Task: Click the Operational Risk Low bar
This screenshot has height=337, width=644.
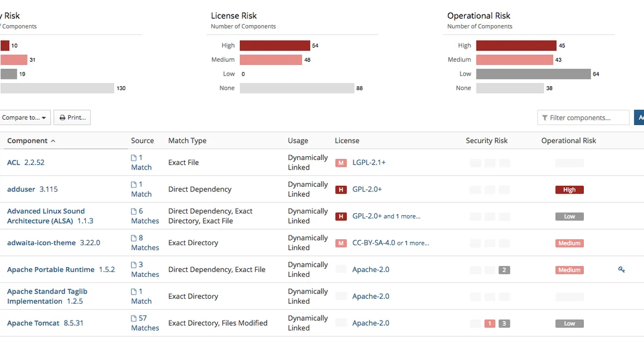Action: click(533, 74)
